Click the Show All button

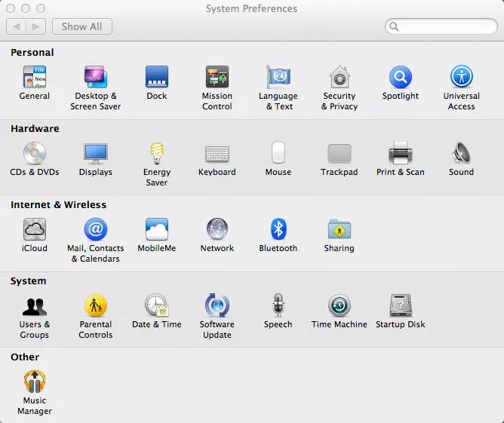point(82,26)
